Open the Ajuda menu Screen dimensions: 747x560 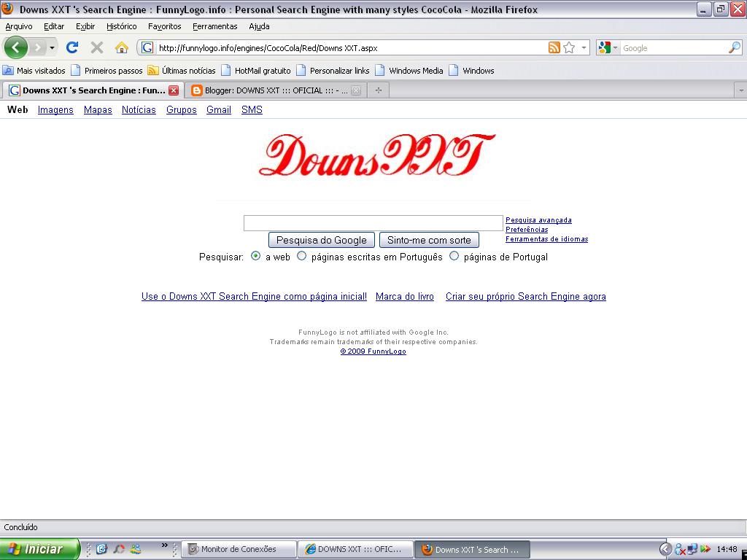(x=259, y=27)
